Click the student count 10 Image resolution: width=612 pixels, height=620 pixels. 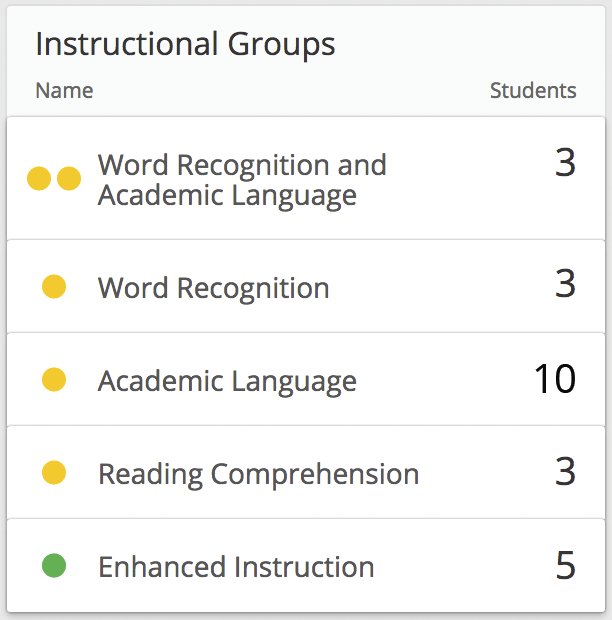coord(554,380)
